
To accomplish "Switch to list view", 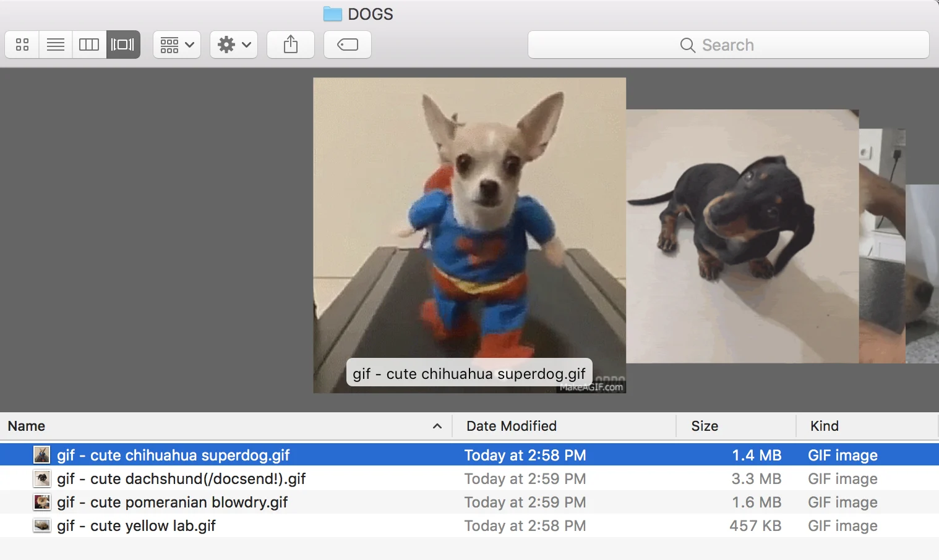I will (56, 45).
